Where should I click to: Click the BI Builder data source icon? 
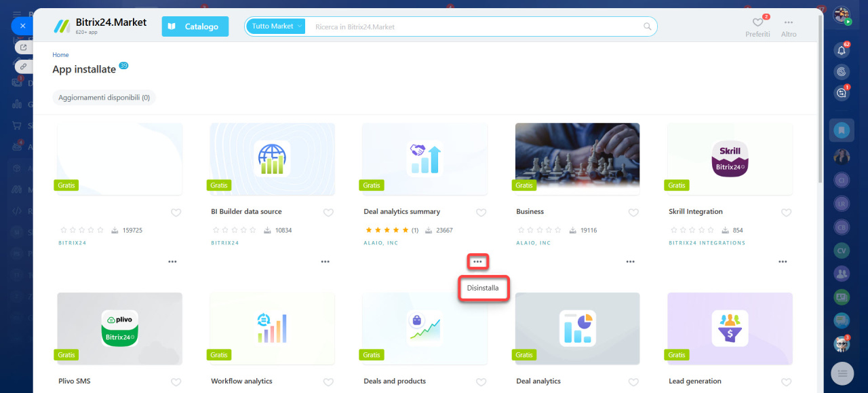click(272, 158)
